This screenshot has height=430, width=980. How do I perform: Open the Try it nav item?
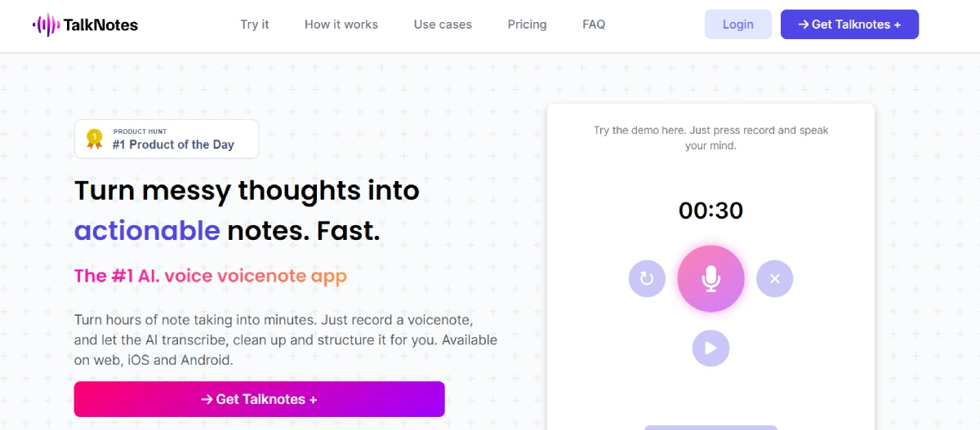point(255,24)
